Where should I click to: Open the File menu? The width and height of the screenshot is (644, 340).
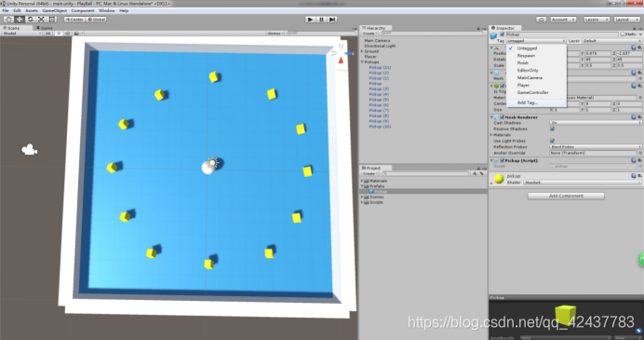pyautogui.click(x=6, y=10)
